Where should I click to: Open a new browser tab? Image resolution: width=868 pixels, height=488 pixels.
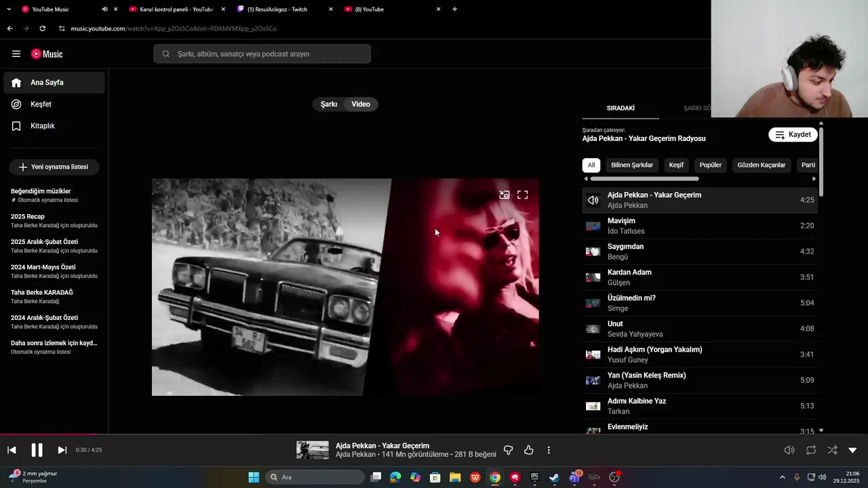tap(454, 9)
